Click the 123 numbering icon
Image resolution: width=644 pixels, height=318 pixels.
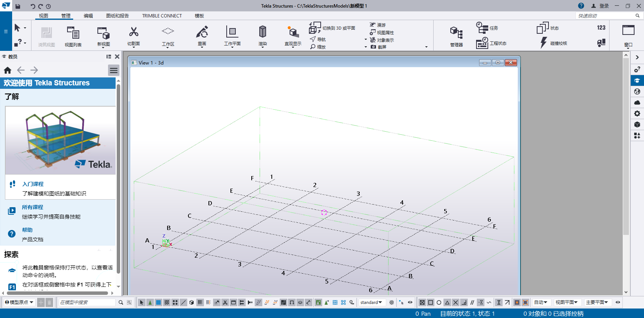click(601, 28)
